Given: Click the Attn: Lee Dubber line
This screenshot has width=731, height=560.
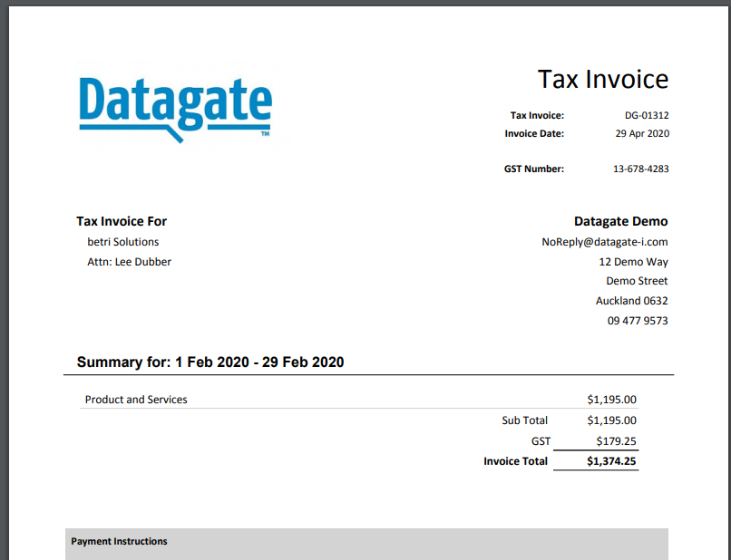Looking at the screenshot, I should pos(129,262).
